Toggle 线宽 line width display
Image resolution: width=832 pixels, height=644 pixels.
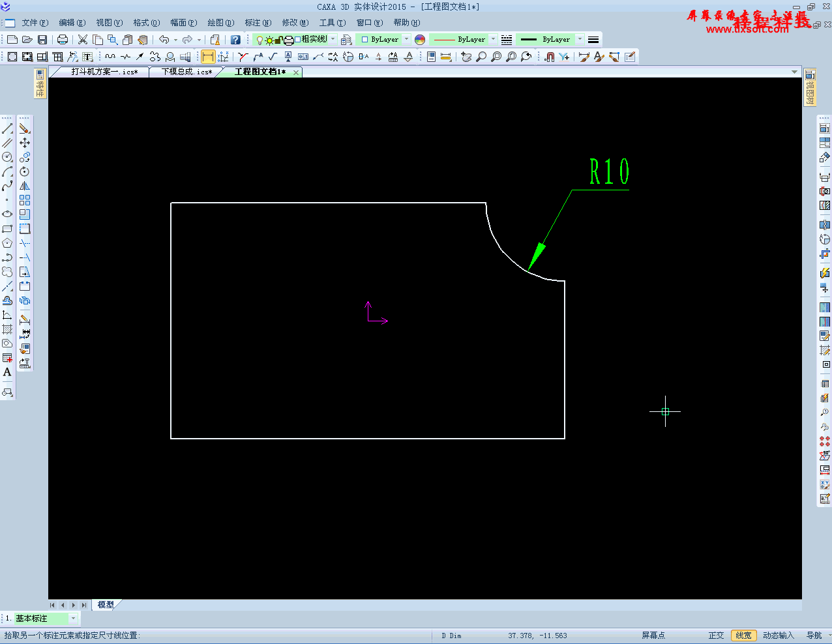[x=743, y=636]
